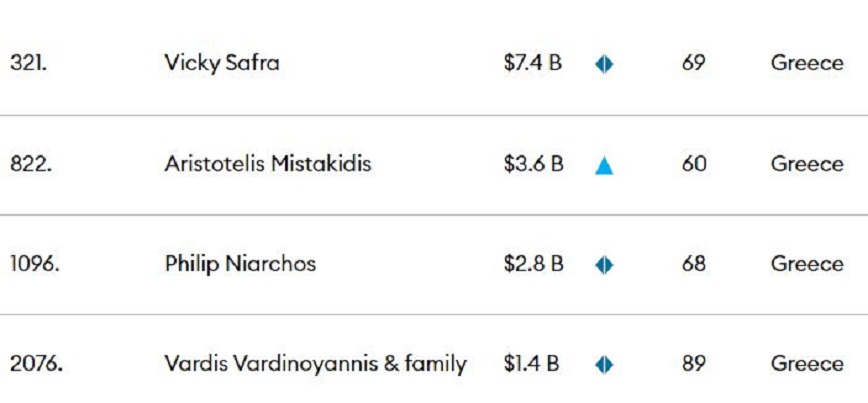Click age 68 in the Niarchos row

693,264
